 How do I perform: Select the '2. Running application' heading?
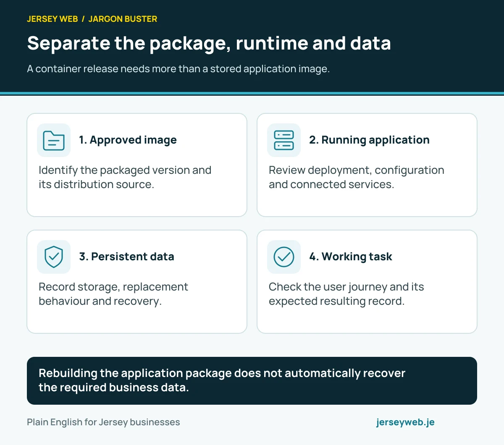(x=369, y=140)
